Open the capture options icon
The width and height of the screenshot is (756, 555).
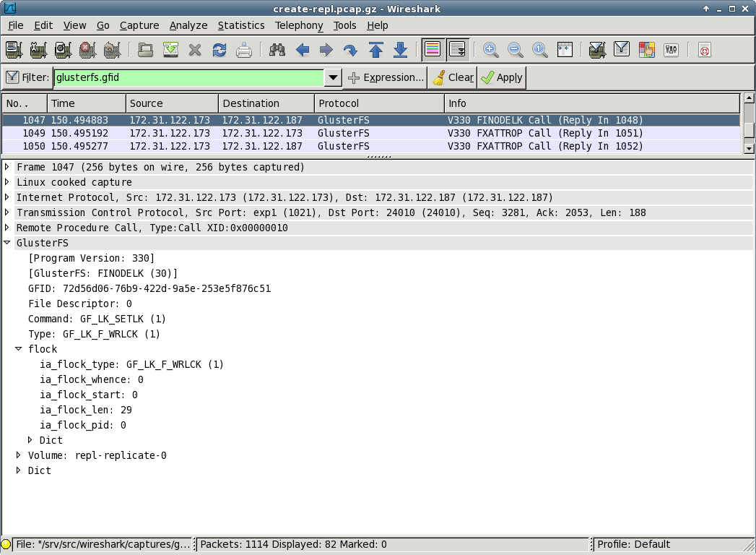pos(38,50)
